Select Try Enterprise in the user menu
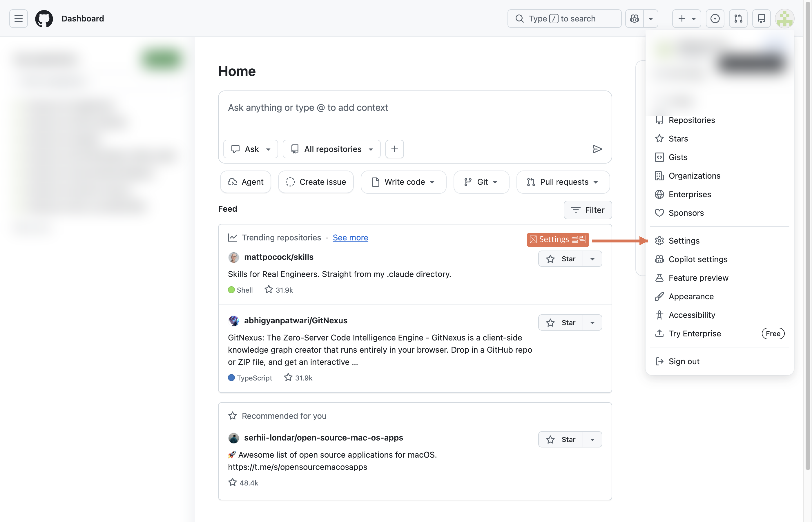This screenshot has height=522, width=812. (720, 333)
